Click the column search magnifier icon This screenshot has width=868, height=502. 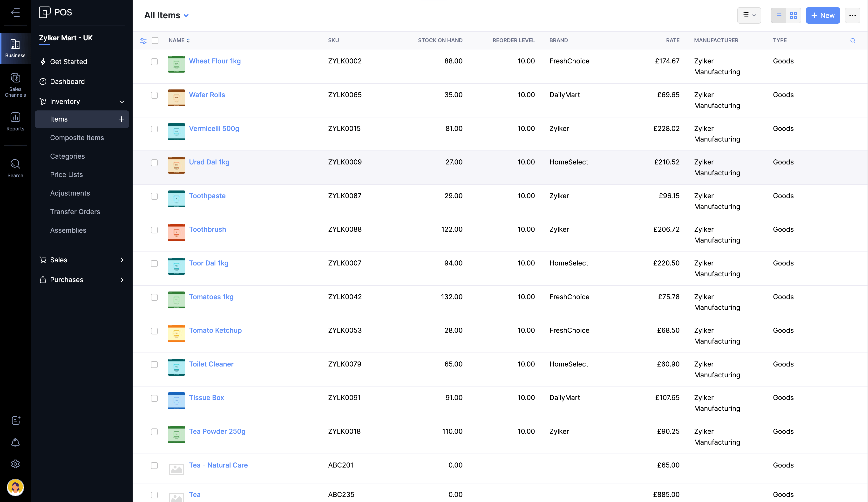point(853,41)
